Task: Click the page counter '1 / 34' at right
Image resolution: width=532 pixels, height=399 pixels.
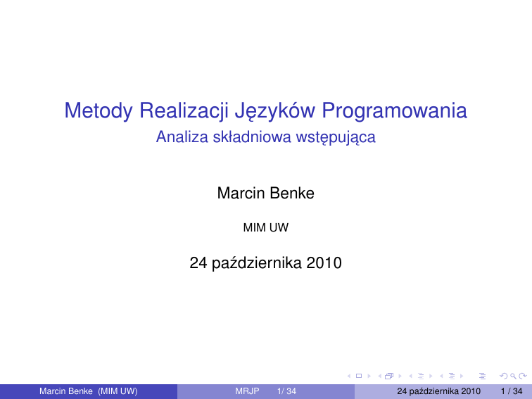Action: coord(511,391)
